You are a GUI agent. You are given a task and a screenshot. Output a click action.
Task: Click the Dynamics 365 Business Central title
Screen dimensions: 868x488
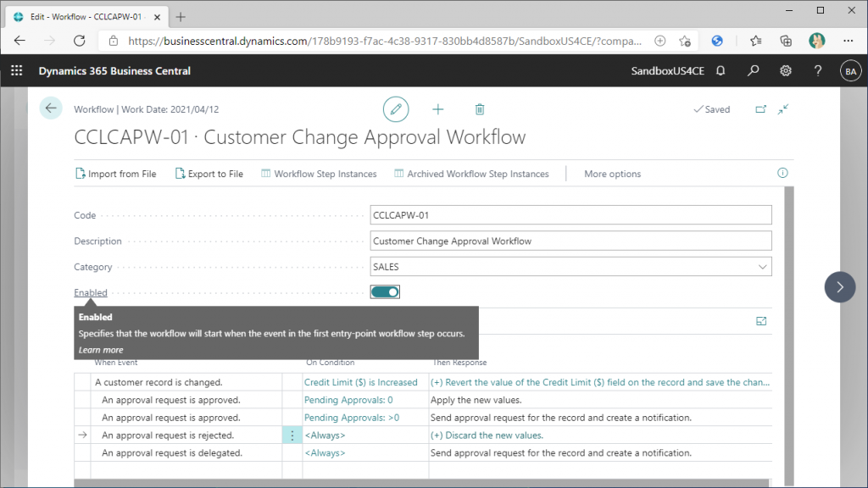114,71
